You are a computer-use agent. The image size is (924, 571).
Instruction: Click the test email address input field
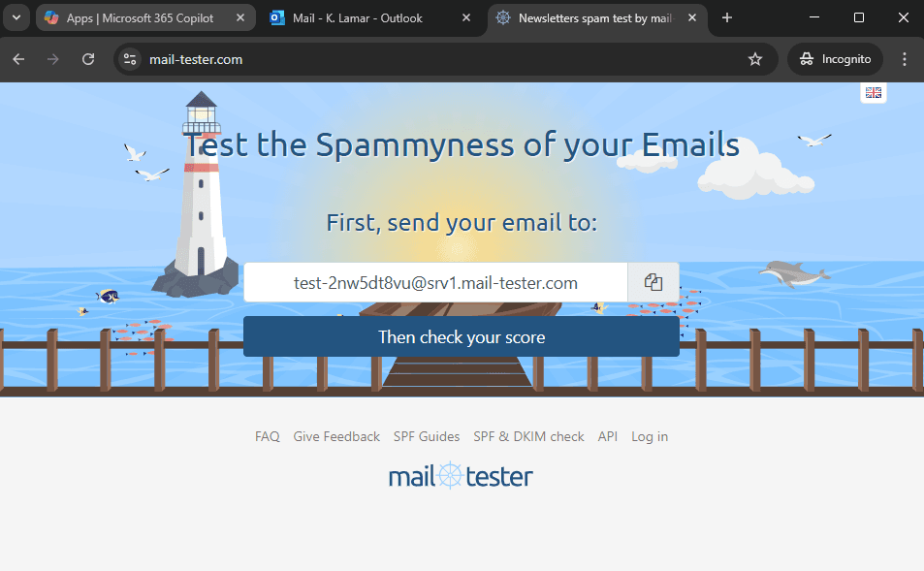click(x=436, y=282)
